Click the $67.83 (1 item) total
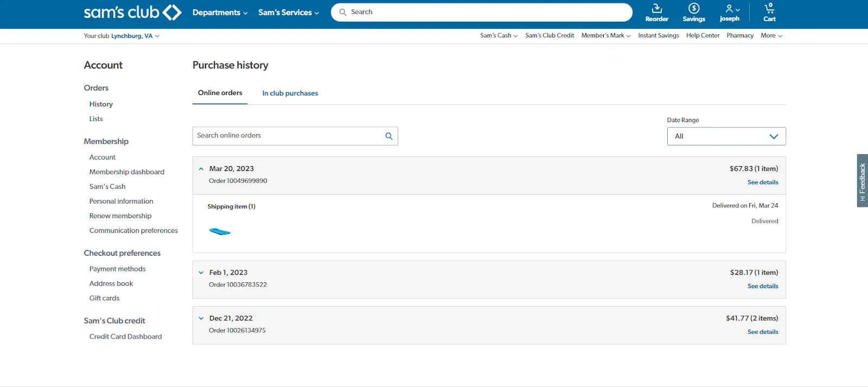868x387 pixels. click(754, 169)
